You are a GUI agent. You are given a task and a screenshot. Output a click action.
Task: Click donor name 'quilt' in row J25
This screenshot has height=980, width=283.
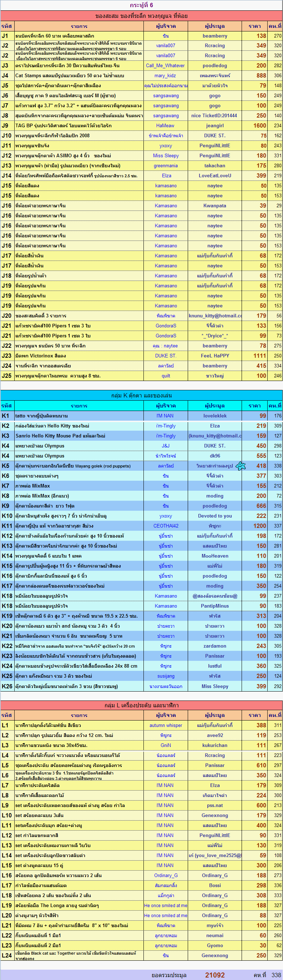click(x=166, y=376)
